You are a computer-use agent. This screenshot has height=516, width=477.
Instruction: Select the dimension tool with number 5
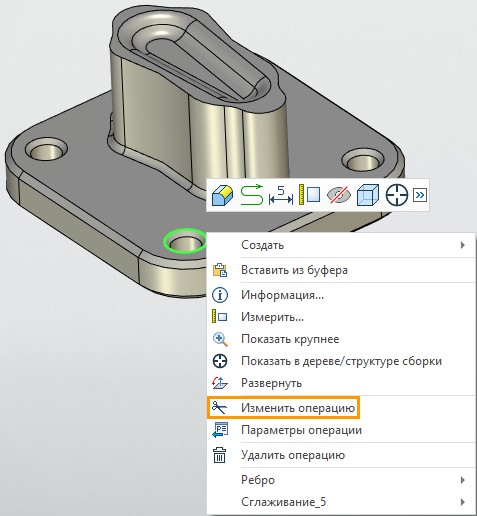coord(281,195)
